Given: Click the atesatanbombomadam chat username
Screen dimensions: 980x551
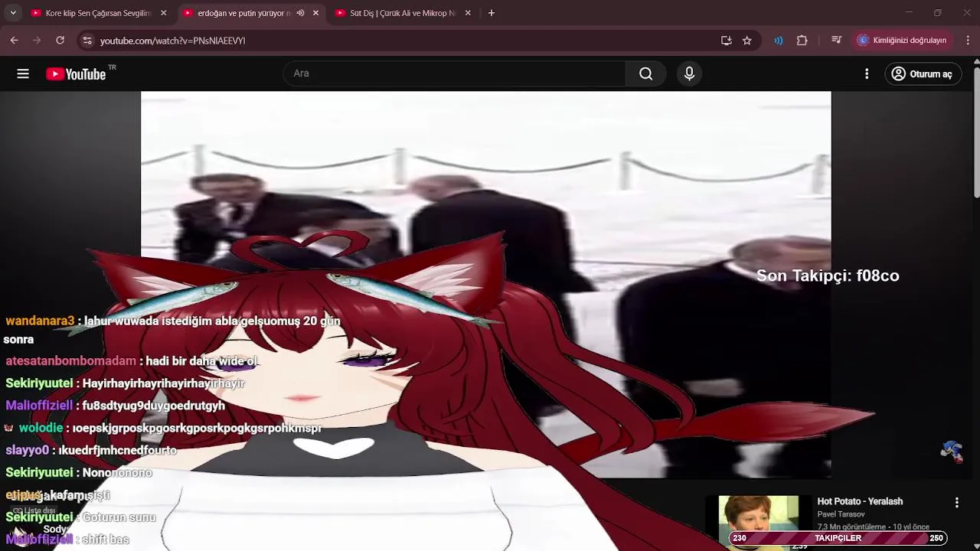Looking at the screenshot, I should coord(70,361).
